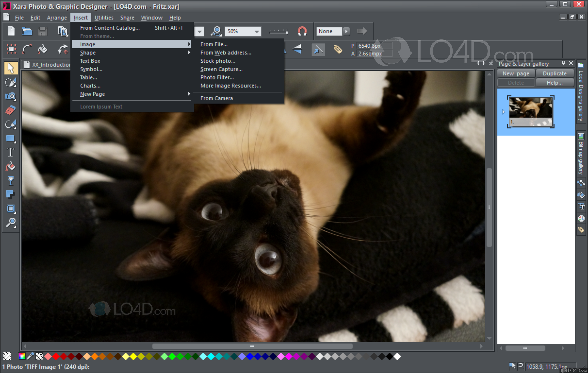Select the Rectangle tool
The image size is (588, 373).
(11, 139)
